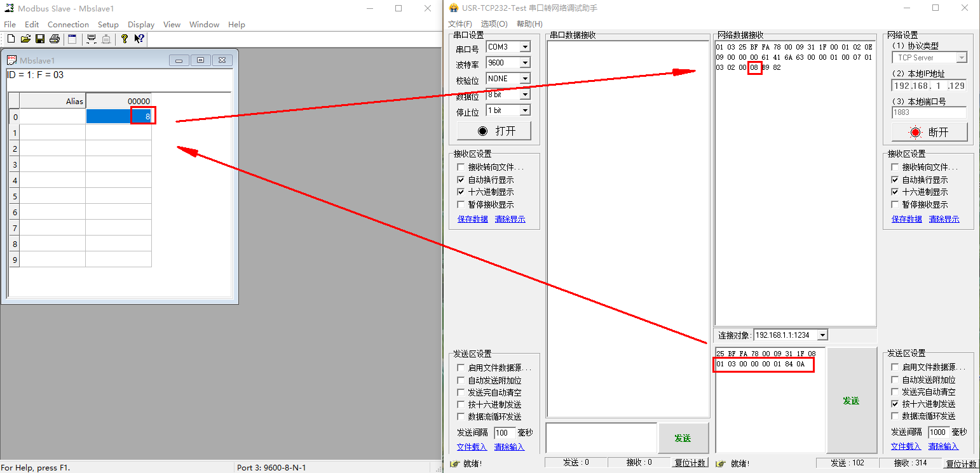Expand the 串口号 COM3 dropdown
The image size is (980, 473).
pyautogui.click(x=525, y=47)
